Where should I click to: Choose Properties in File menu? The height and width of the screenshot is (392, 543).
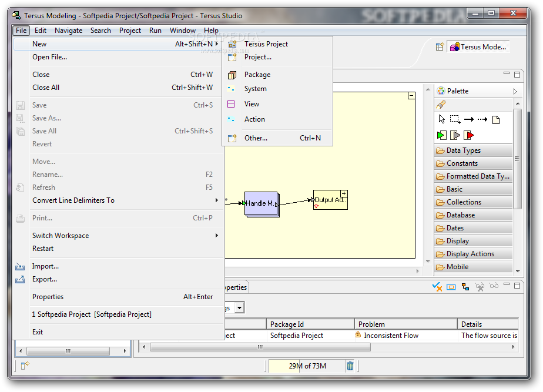[119, 296]
